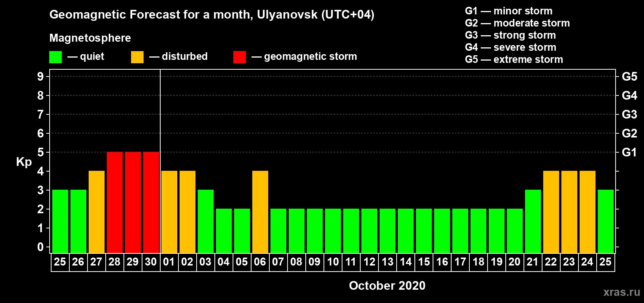Click the date label '18' on the axis
This screenshot has height=303, width=644.
click(478, 262)
